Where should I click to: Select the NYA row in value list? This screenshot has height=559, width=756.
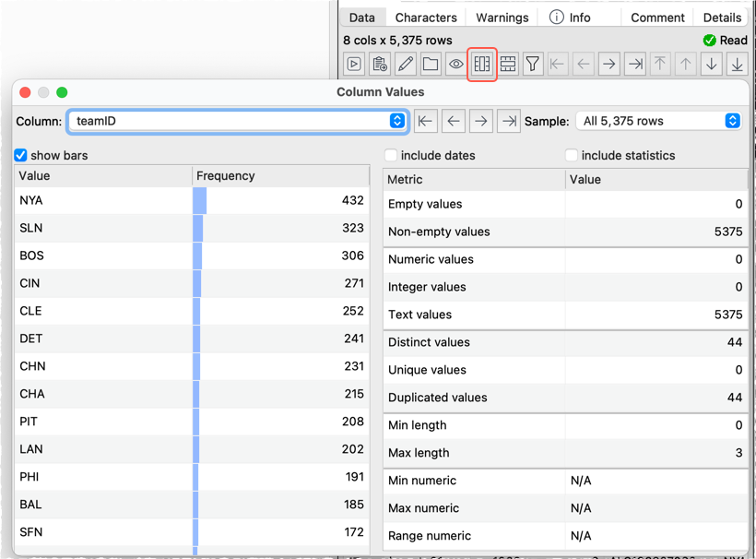103,200
